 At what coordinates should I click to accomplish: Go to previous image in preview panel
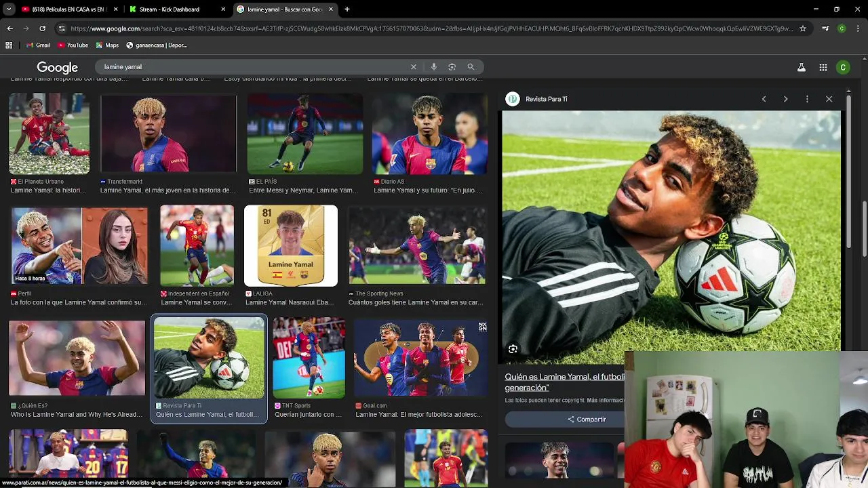[x=764, y=99]
